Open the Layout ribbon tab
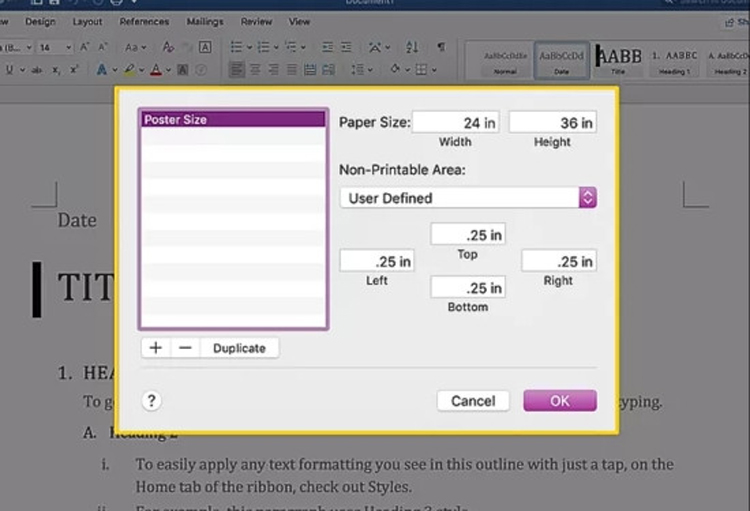Image resolution: width=750 pixels, height=511 pixels. (87, 22)
